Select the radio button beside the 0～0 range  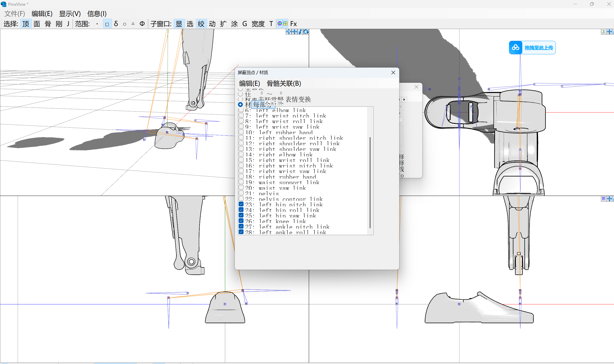[x=240, y=94]
